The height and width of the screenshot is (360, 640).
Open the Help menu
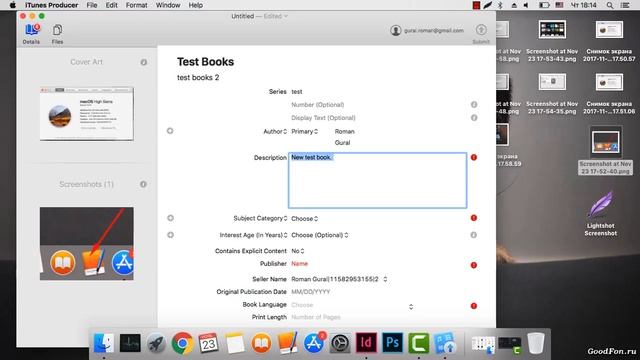[x=196, y=5]
